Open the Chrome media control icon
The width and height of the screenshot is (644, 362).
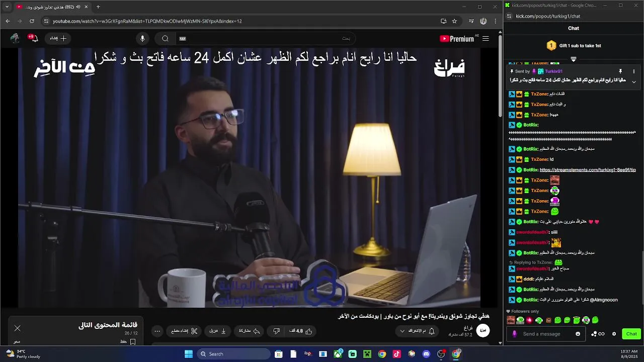coord(471,21)
